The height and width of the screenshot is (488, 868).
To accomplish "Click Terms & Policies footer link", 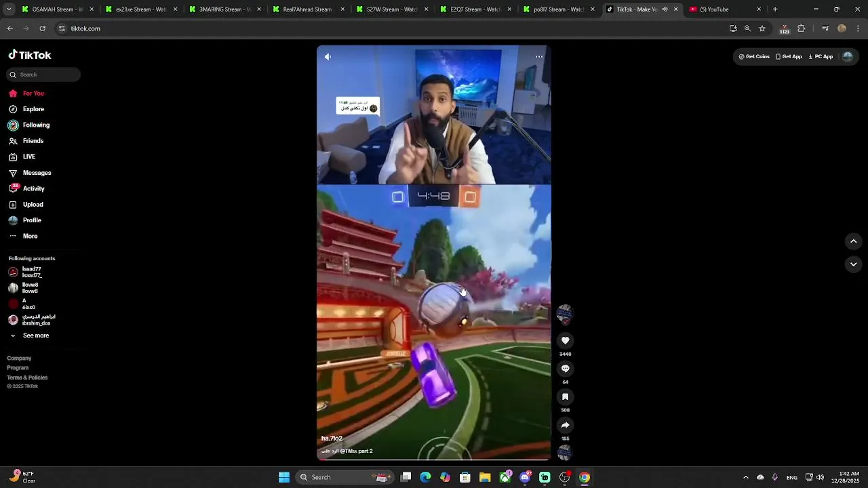I will pyautogui.click(x=27, y=378).
